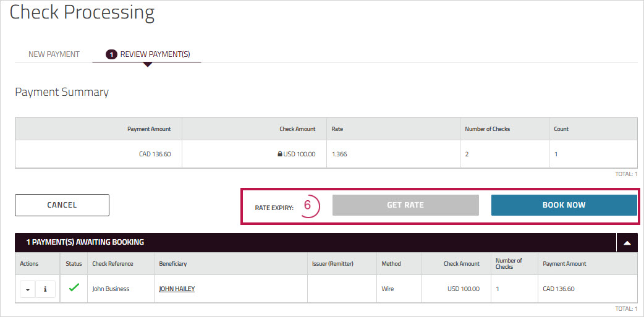
Task: Click the Status column header
Action: click(74, 264)
